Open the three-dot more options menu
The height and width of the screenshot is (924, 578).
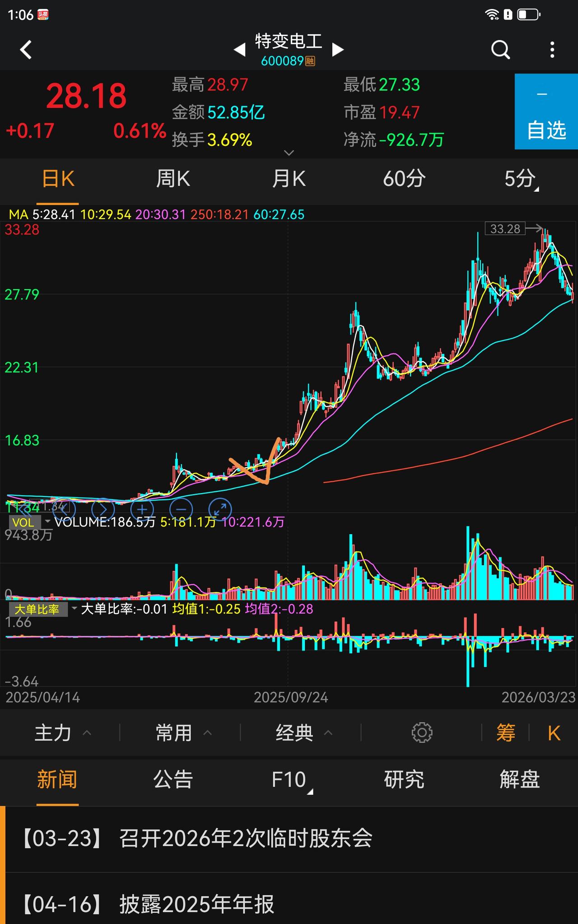(552, 50)
